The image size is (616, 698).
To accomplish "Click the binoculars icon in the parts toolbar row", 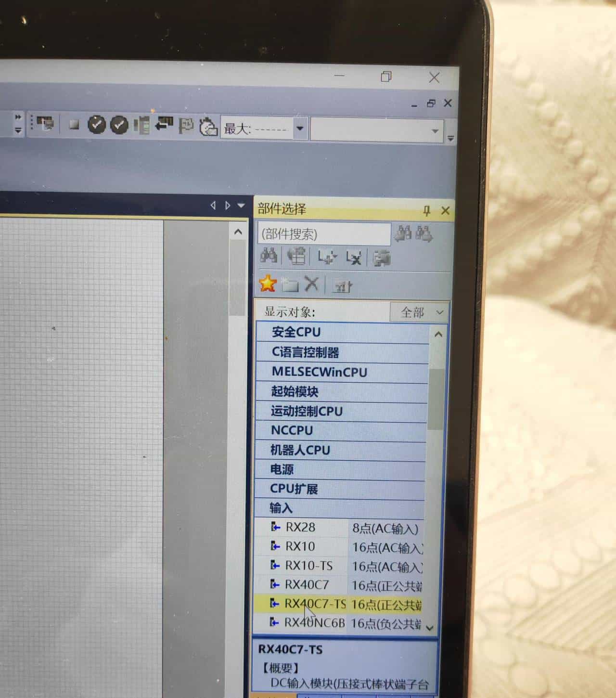I will coord(269,256).
